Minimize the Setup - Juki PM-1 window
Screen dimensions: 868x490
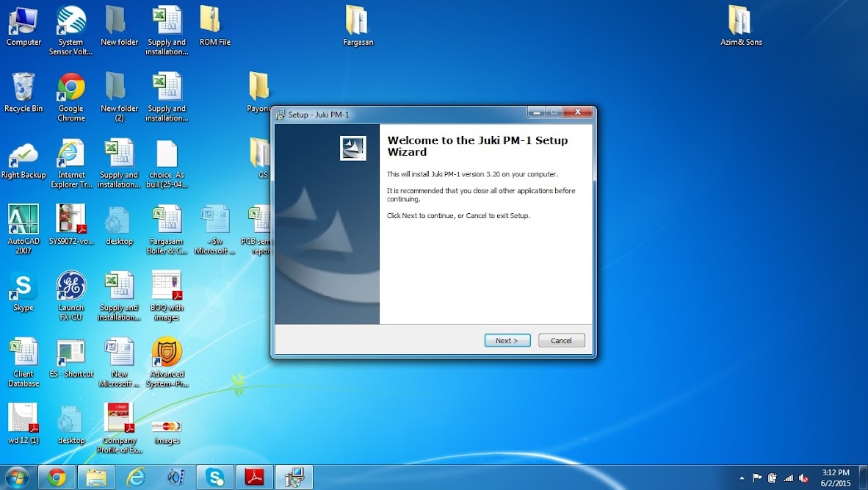pyautogui.click(x=535, y=112)
